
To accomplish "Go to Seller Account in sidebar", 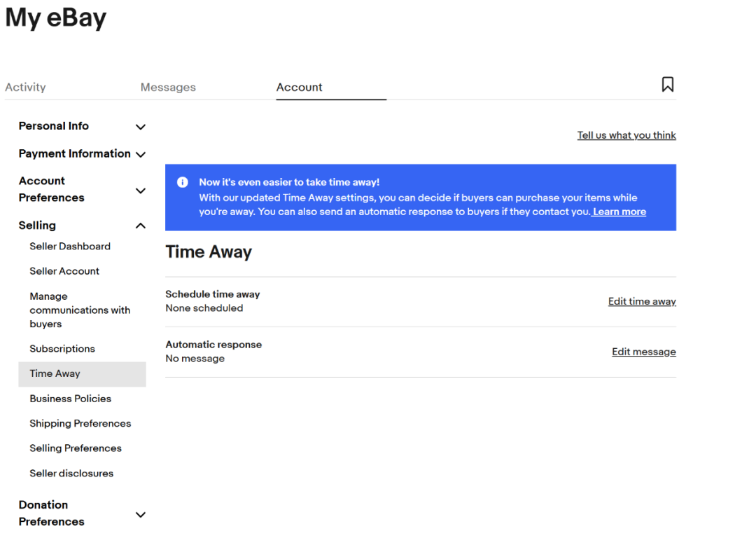I will (64, 271).
